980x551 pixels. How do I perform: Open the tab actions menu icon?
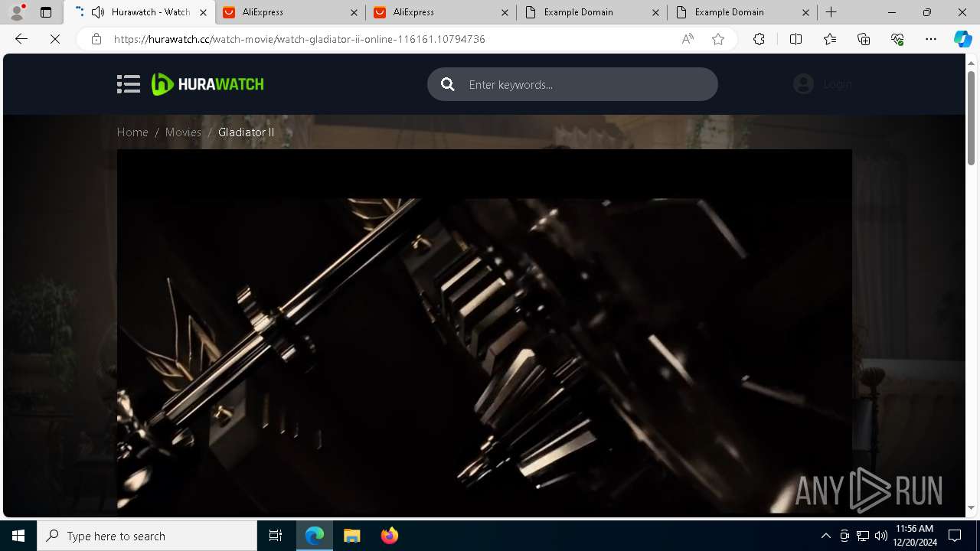point(46,12)
